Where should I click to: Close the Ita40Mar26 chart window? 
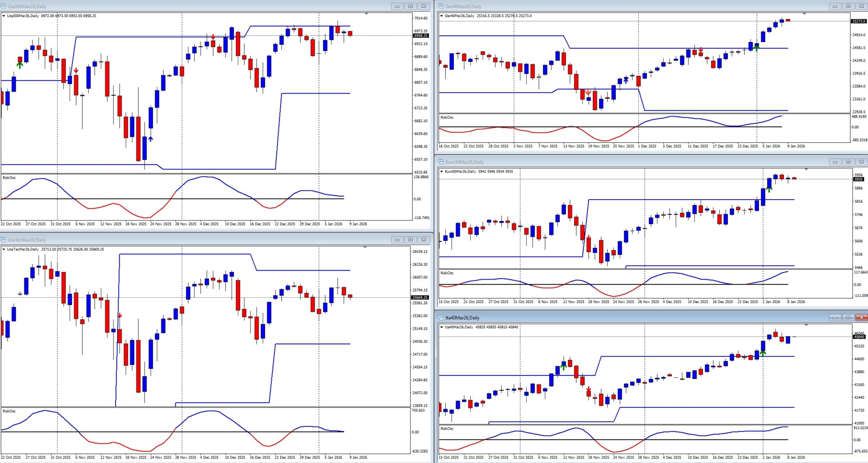tap(861, 318)
